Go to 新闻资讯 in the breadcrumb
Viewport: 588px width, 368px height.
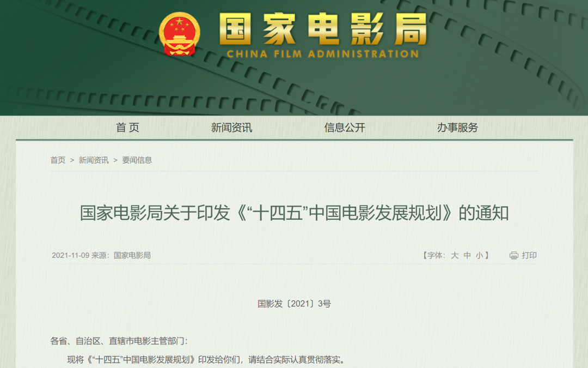point(94,160)
